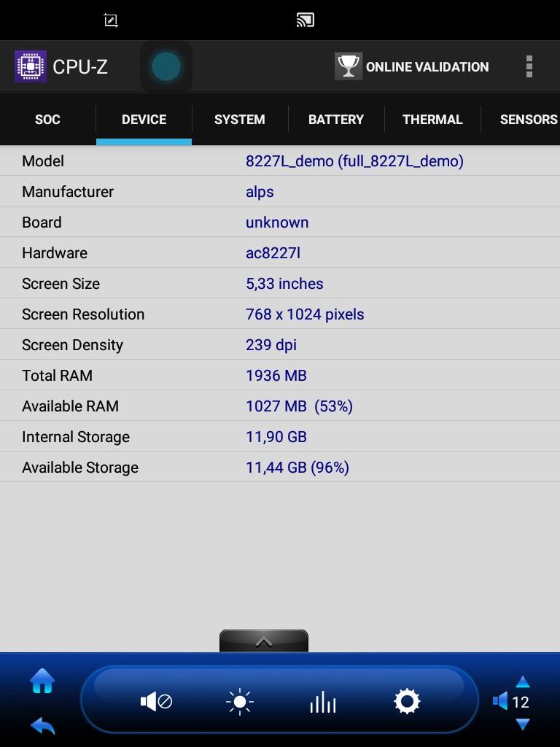
Task: Click available RAM 1027 MB (53%)
Action: click(299, 406)
